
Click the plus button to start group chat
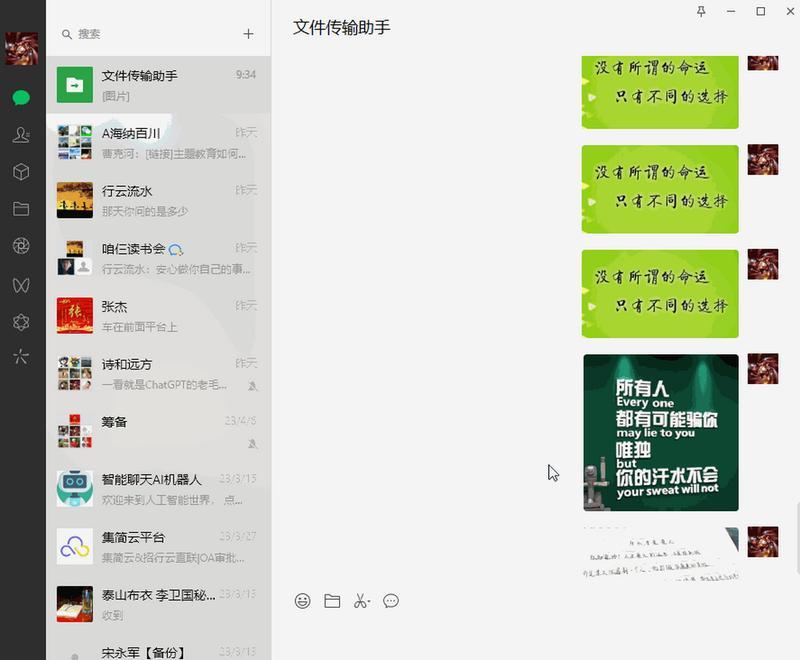[248, 34]
